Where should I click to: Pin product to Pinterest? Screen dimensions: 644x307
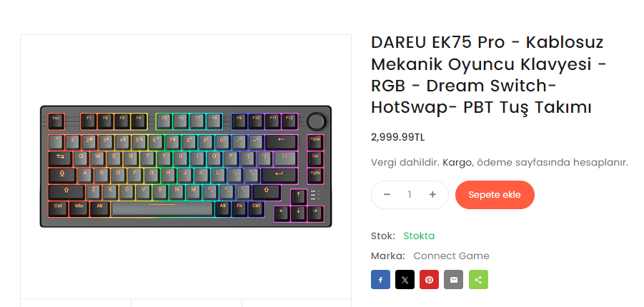point(429,279)
